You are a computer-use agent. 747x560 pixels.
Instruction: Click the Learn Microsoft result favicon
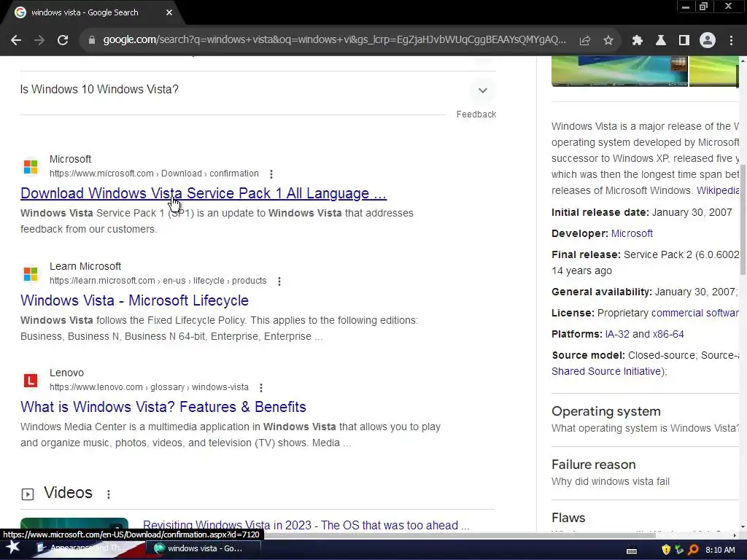[31, 274]
